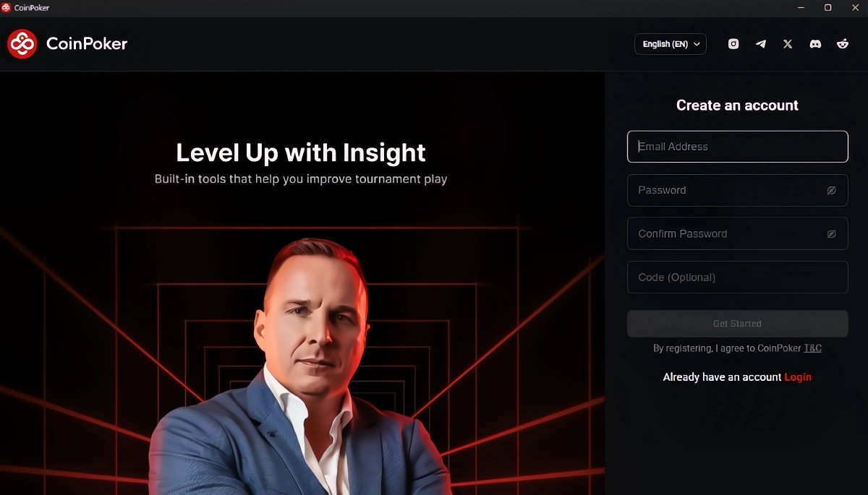Open the English (EN) language dropdown
Screen dimensions: 868x495
(x=671, y=44)
